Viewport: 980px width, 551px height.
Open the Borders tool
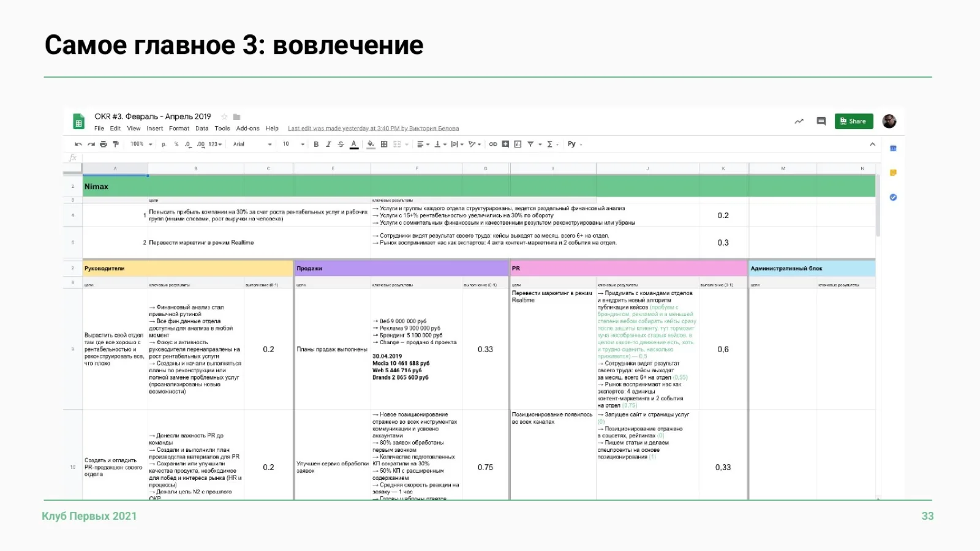(x=384, y=144)
